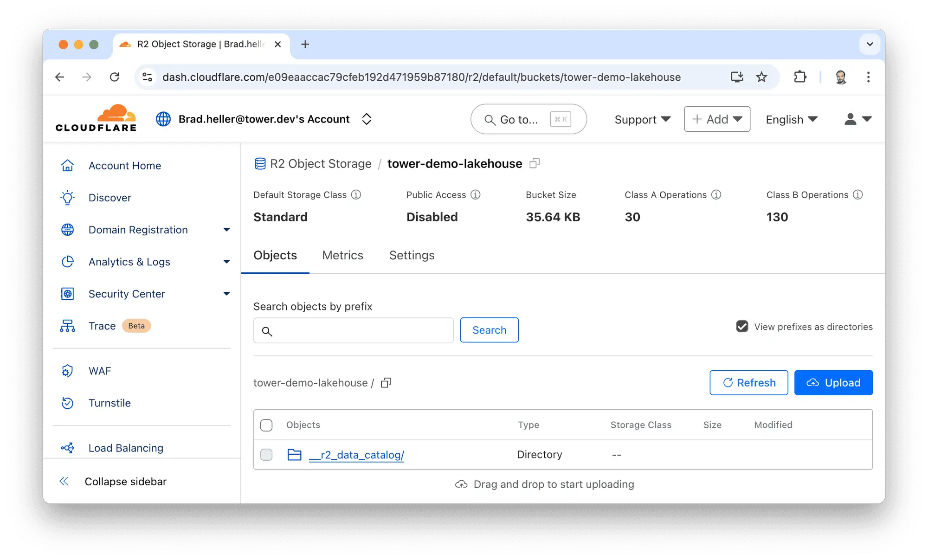928x560 pixels.
Task: Click the __r2_data_catalog folder icon
Action: 294,455
